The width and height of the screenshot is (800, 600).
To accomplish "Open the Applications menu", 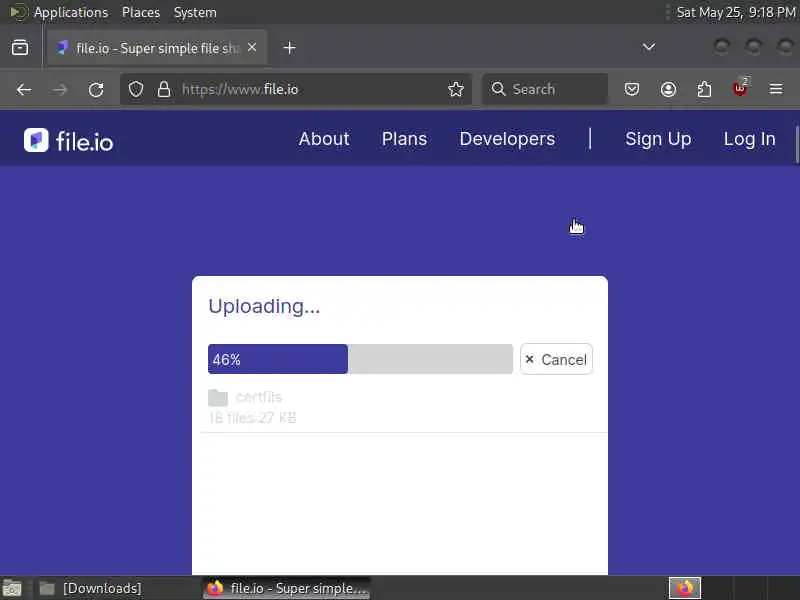I will (x=71, y=12).
